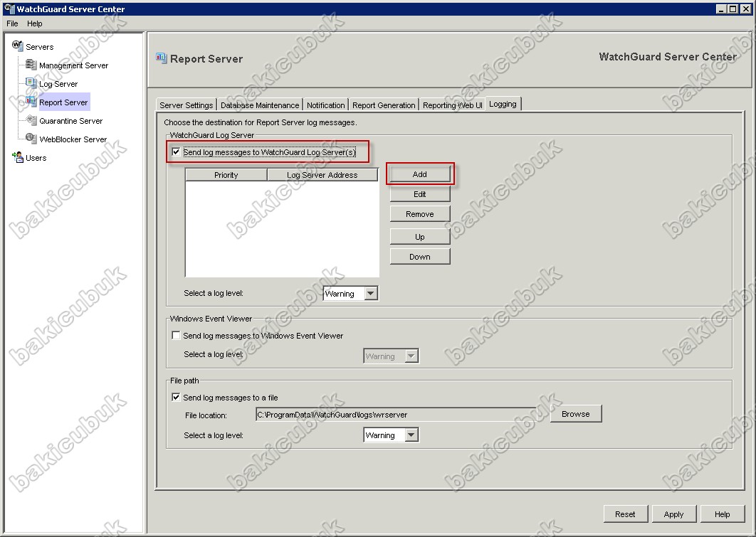This screenshot has width=756, height=537.
Task: Select Quarantine Server tree item
Action: [71, 121]
